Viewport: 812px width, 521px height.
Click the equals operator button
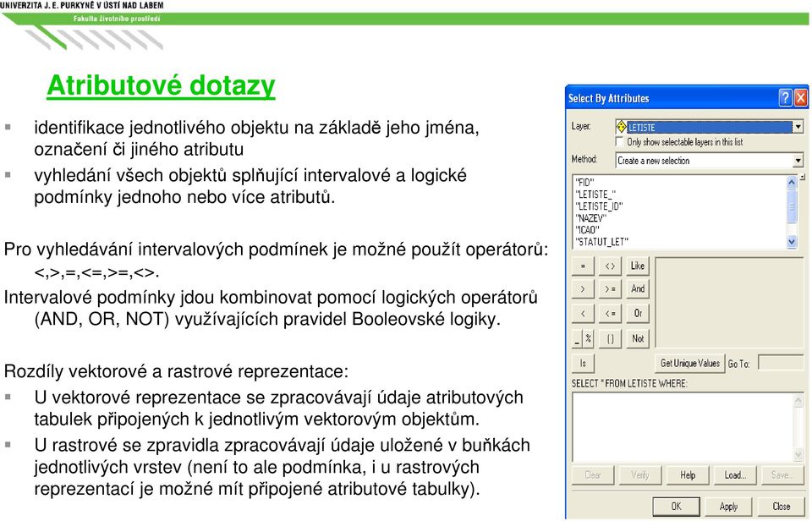(583, 266)
